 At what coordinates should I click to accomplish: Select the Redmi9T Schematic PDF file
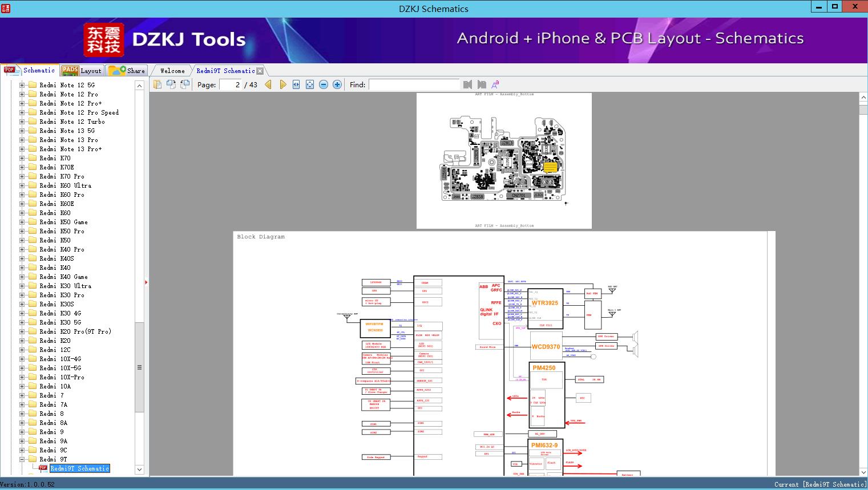(79, 468)
